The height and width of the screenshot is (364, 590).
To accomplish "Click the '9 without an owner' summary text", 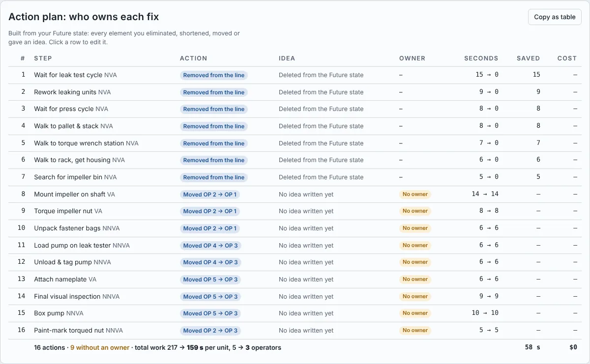I will click(100, 348).
